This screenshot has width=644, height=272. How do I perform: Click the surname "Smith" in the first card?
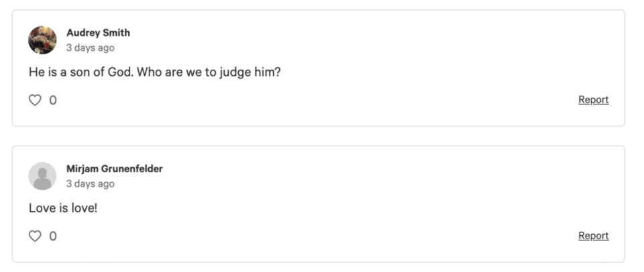tap(116, 33)
